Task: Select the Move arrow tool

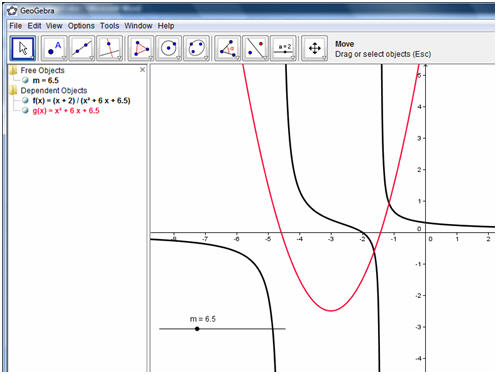Action: point(22,49)
